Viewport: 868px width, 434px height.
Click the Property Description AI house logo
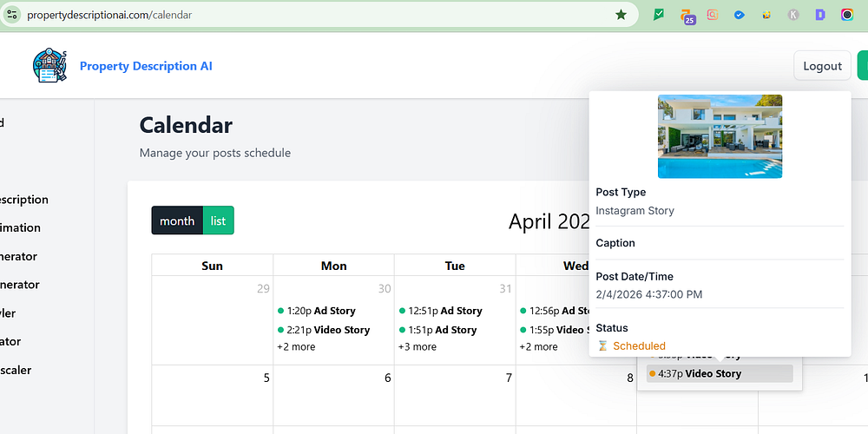(50, 66)
